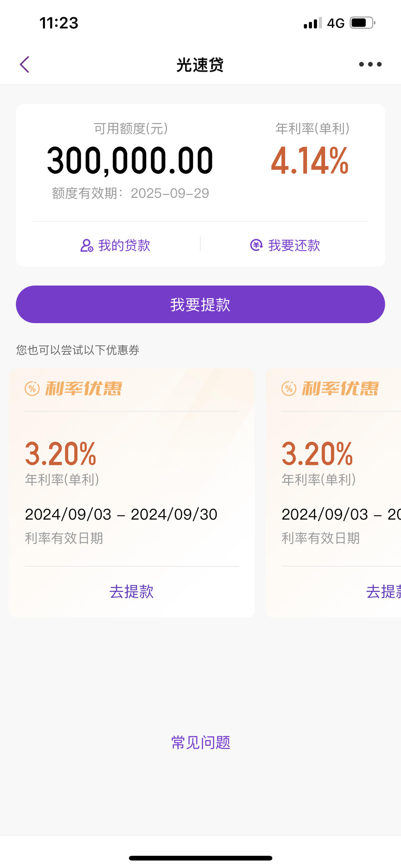This screenshot has height=868, width=401.
Task: Select the partially visible second coupon card
Action: tap(333, 493)
